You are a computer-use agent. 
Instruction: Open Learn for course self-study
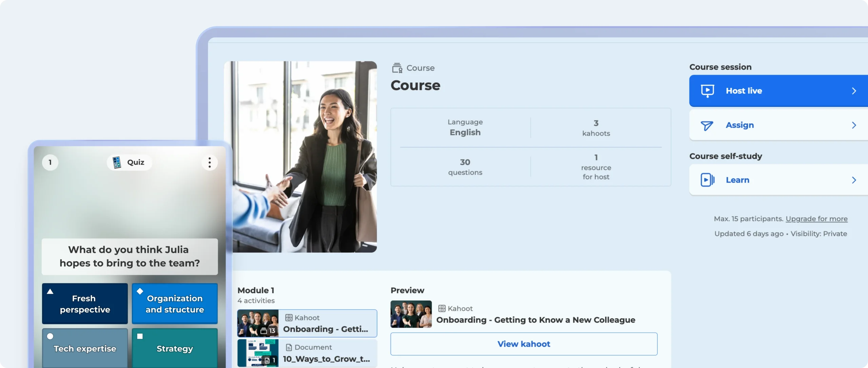(x=778, y=180)
